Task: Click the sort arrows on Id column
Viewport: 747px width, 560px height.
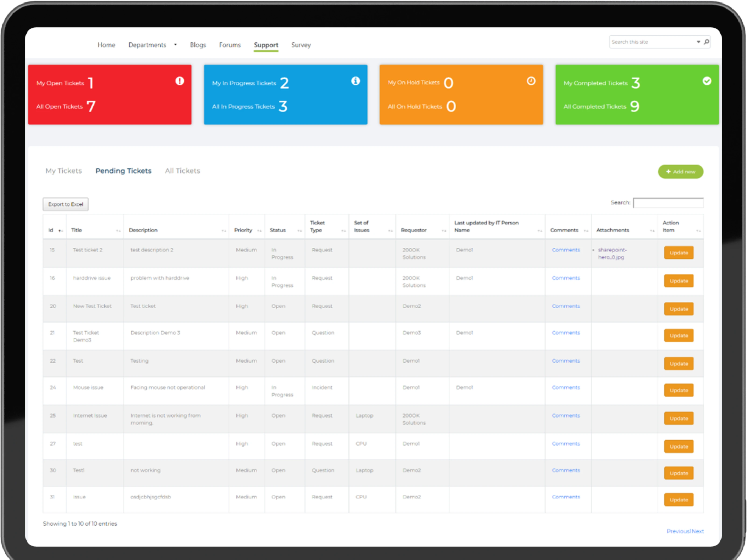Action: point(60,231)
